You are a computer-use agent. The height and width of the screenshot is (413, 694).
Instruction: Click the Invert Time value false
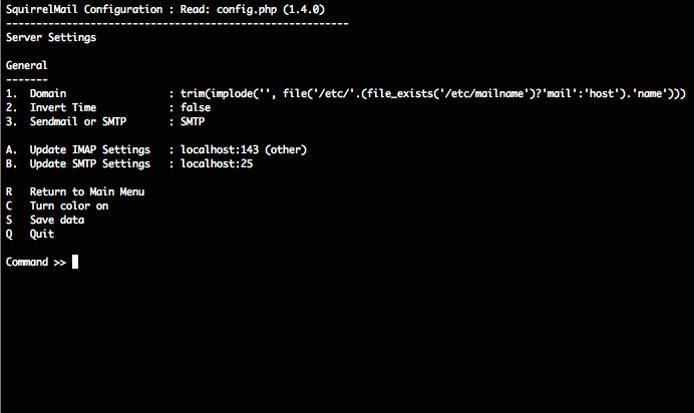pos(196,107)
